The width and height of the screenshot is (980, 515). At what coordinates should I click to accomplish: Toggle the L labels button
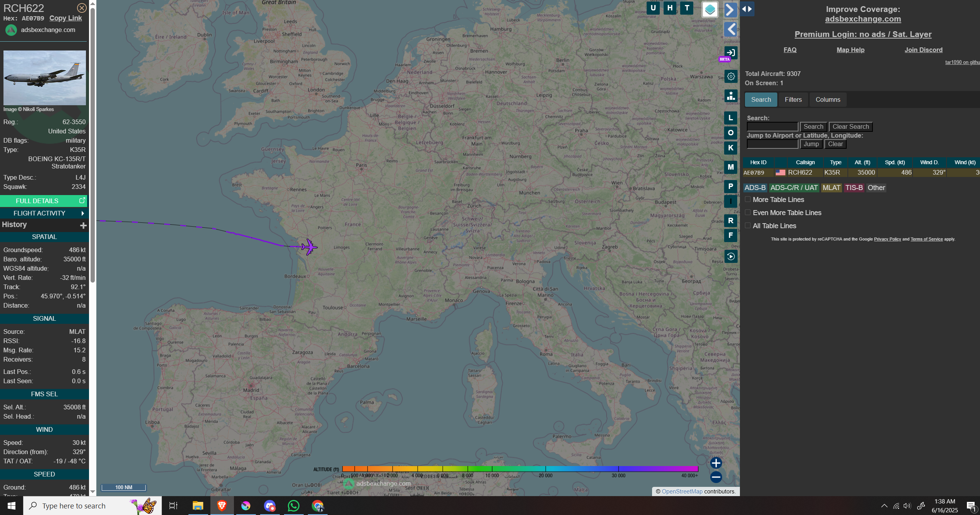point(730,118)
